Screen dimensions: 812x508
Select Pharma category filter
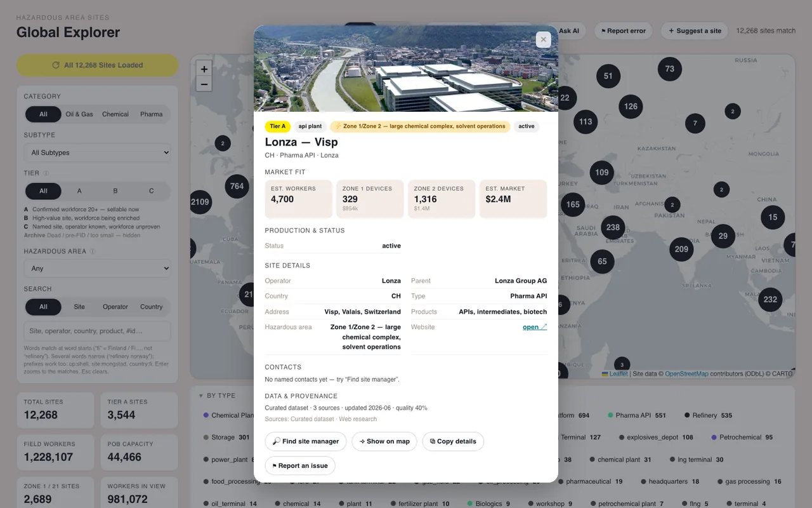pyautogui.click(x=152, y=114)
